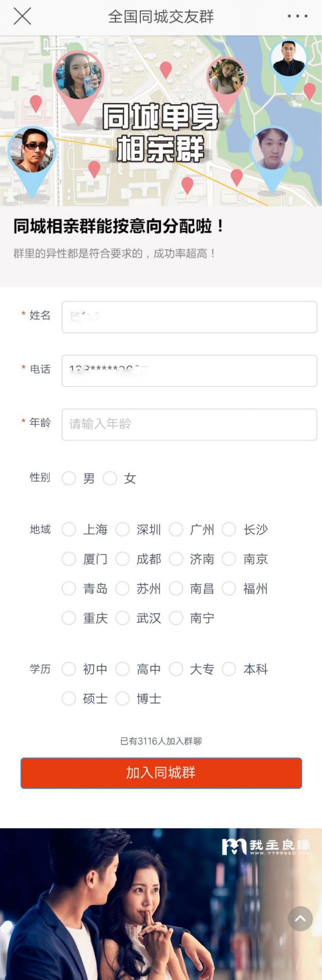This screenshot has height=980, width=322.
Task: Select 武汉 in the region options
Action: (123, 618)
